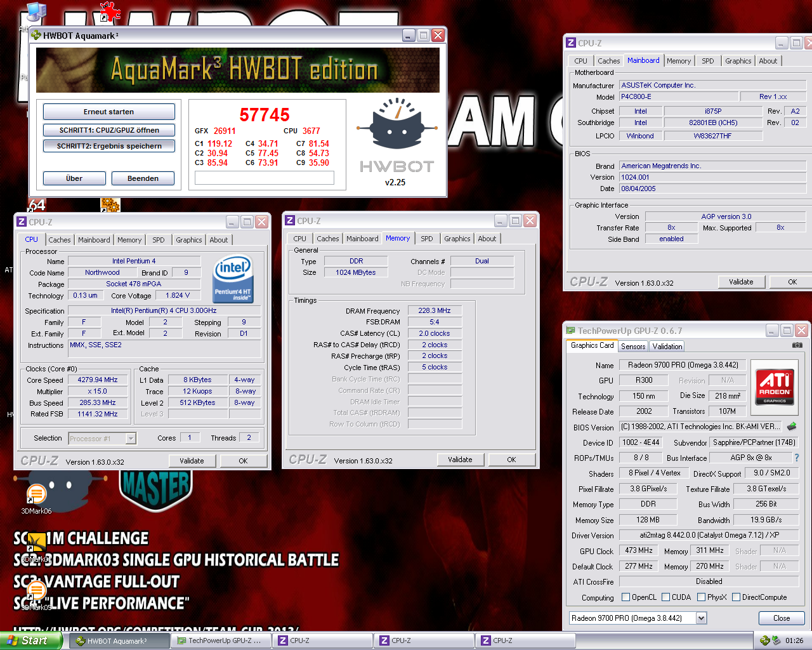Switch to GPU-Z Sensors tab
812x650 pixels.
click(x=633, y=347)
